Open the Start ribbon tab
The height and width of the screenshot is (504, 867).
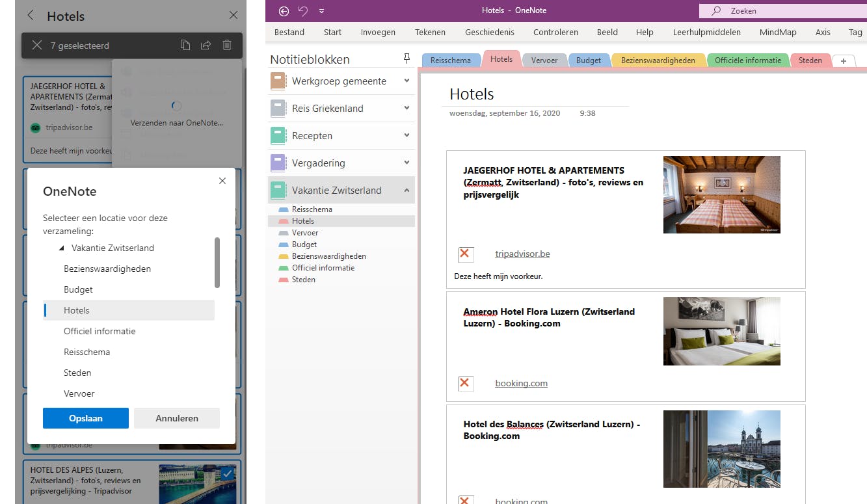click(x=332, y=32)
